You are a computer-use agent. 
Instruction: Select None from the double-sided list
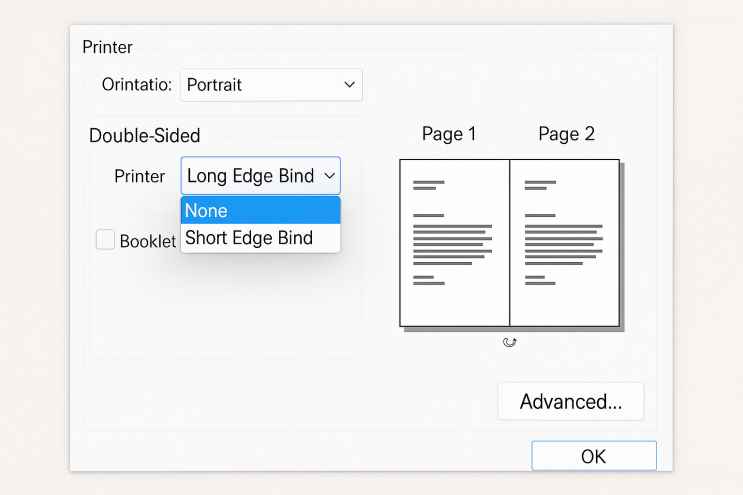(x=260, y=211)
